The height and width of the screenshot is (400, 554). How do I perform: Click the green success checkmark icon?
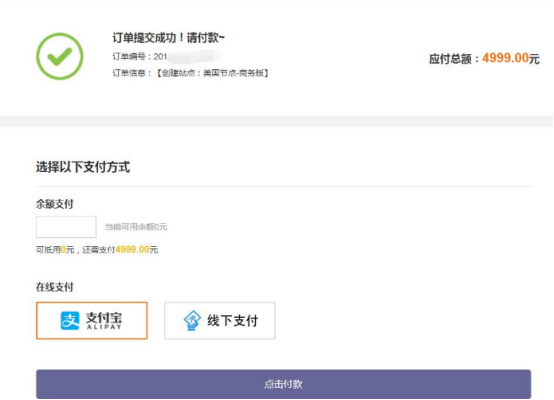[x=60, y=56]
